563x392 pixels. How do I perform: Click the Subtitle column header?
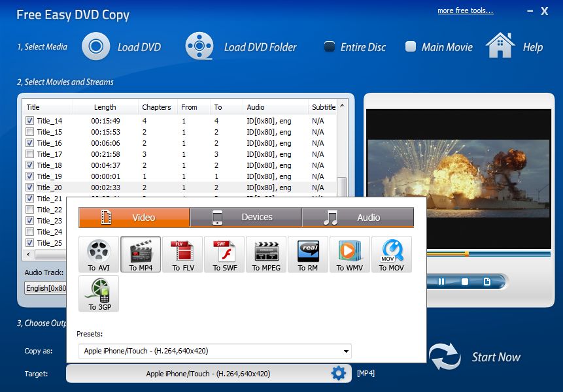click(323, 107)
